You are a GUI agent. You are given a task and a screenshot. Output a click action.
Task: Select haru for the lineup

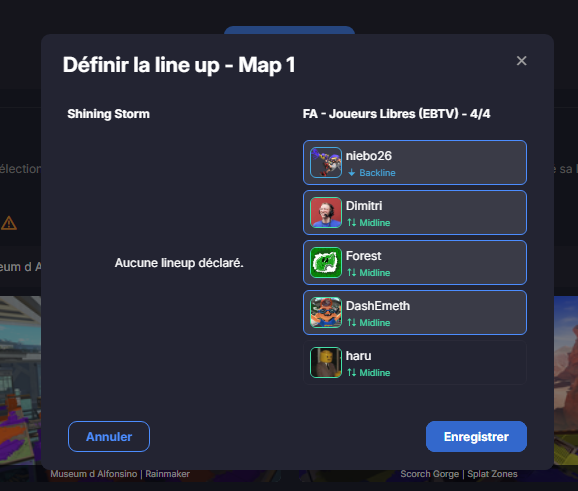[415, 362]
